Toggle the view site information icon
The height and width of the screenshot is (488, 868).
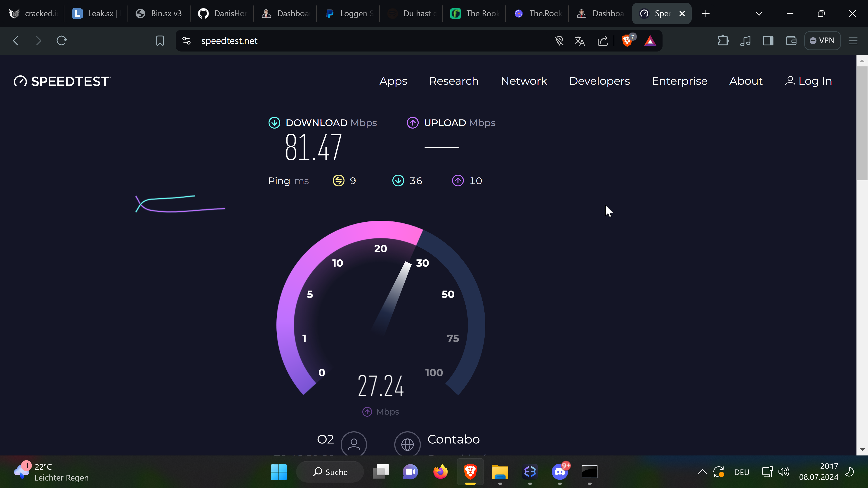[186, 41]
